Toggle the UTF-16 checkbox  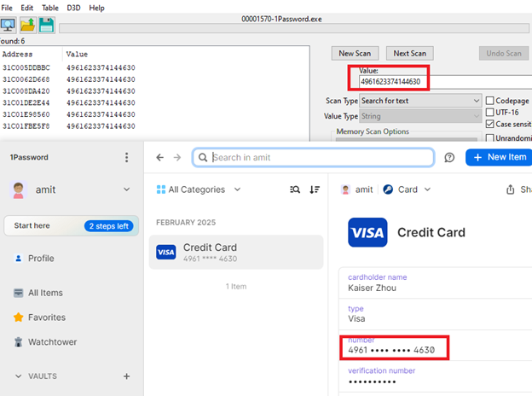pyautogui.click(x=489, y=112)
